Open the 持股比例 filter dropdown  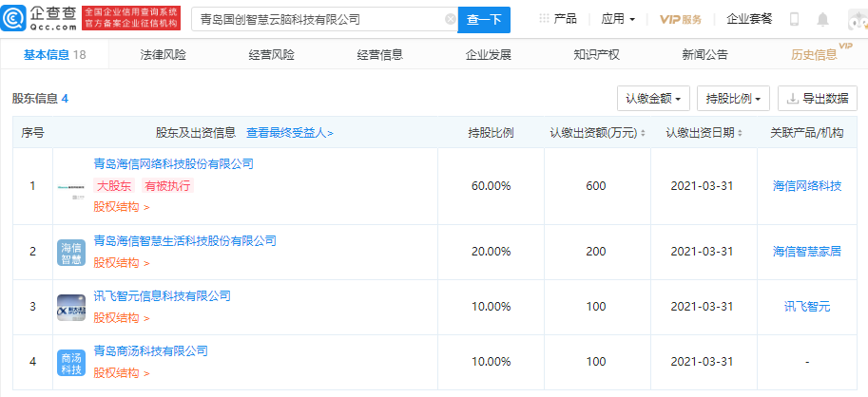pyautogui.click(x=734, y=99)
